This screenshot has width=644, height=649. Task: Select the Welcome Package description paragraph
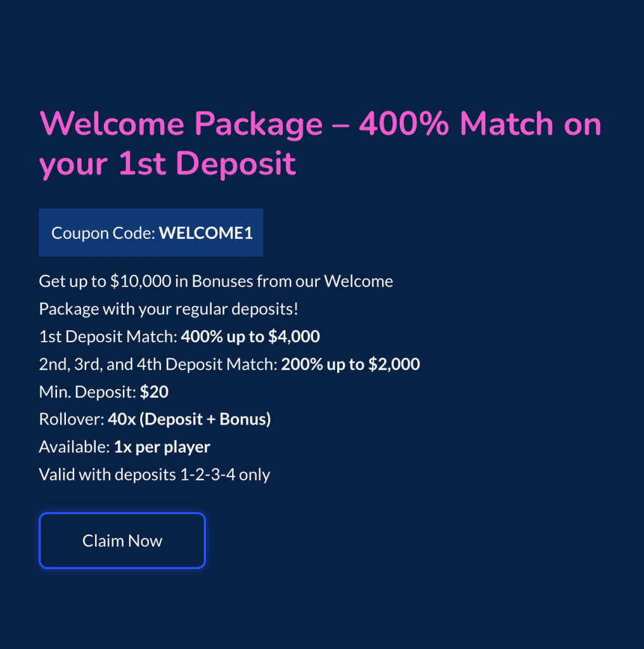(x=216, y=294)
